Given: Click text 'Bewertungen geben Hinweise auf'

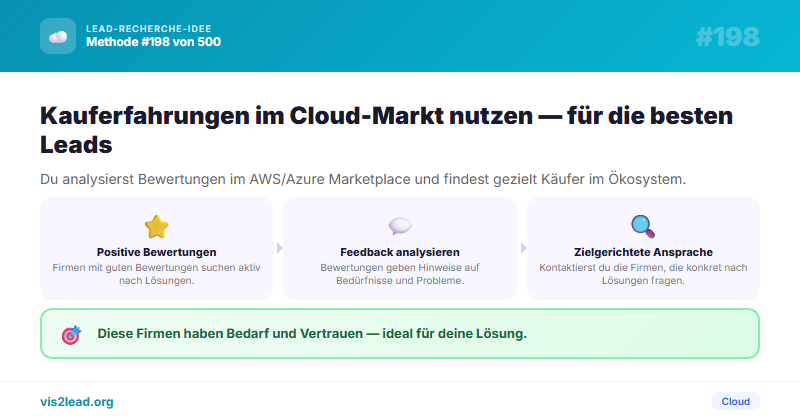Looking at the screenshot, I should (400, 267).
